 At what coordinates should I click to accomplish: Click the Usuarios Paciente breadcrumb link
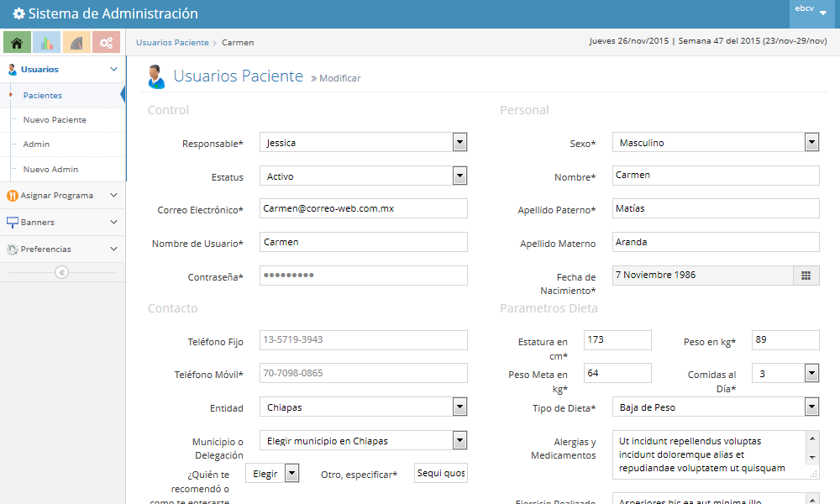pyautogui.click(x=172, y=42)
